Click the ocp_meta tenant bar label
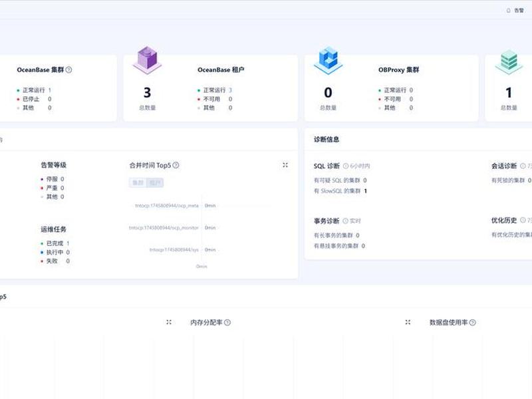 click(167, 205)
